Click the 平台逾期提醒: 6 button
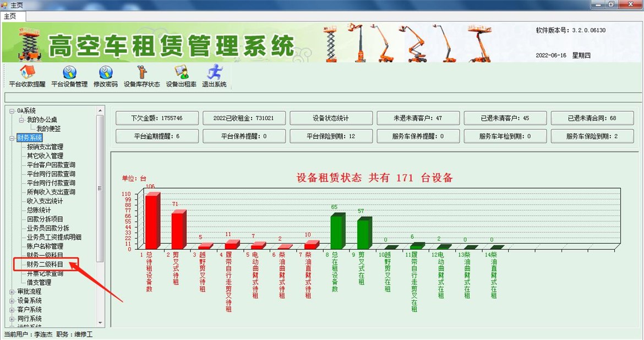Image resolution: width=644 pixels, height=340 pixels. pyautogui.click(x=157, y=136)
